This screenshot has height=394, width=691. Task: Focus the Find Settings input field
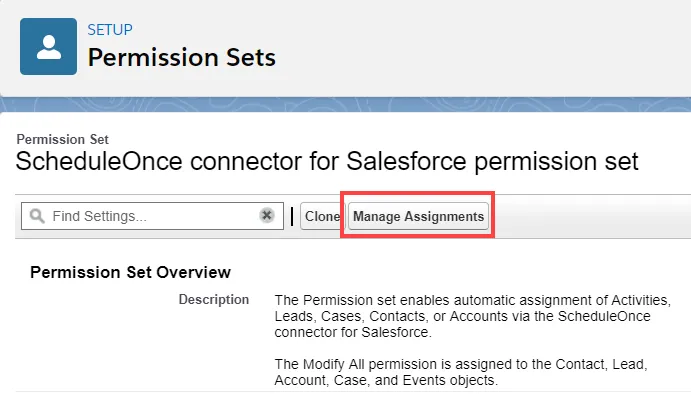tap(152, 216)
